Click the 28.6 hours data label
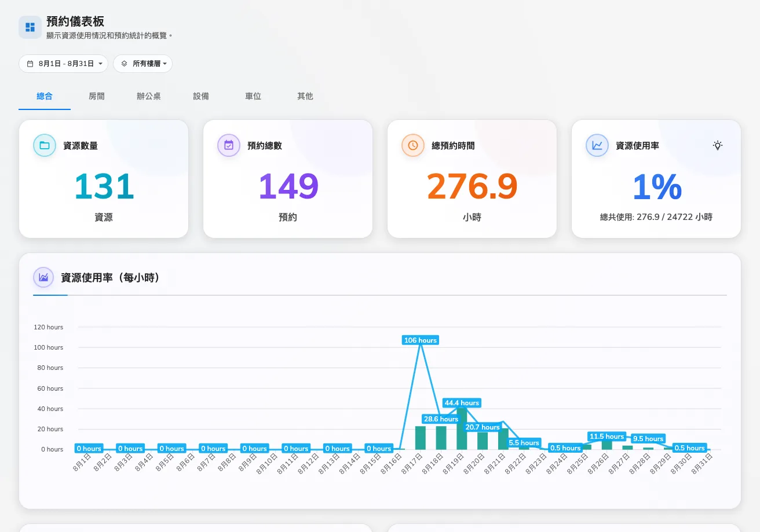The image size is (760, 532). point(441,419)
